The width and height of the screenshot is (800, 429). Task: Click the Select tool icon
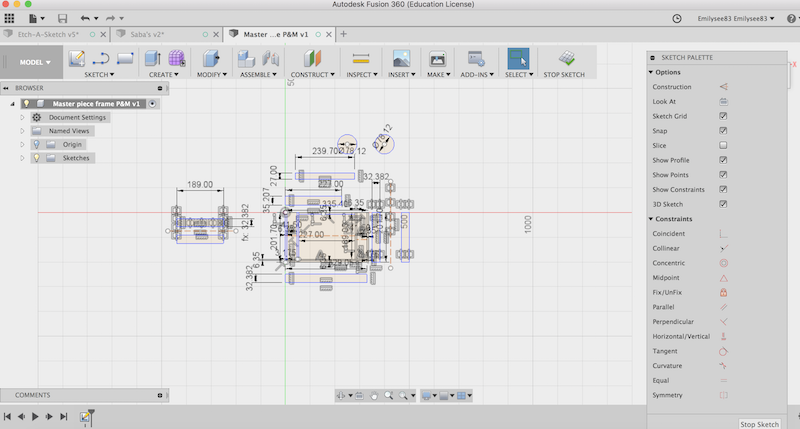pos(518,59)
